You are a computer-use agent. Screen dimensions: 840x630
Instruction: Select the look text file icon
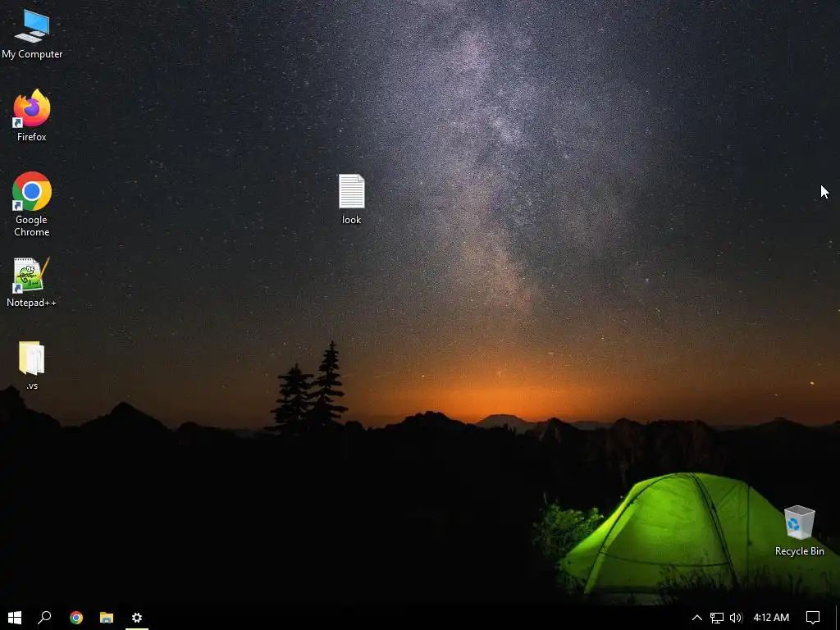click(x=351, y=199)
